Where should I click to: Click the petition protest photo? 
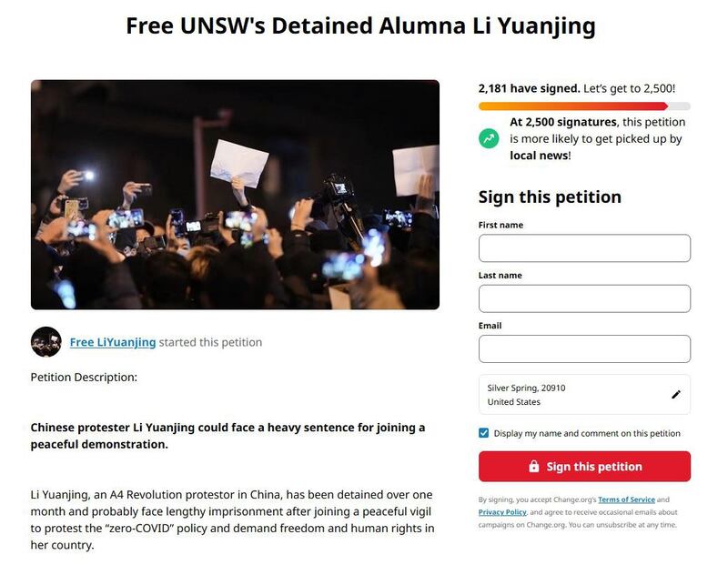(235, 195)
